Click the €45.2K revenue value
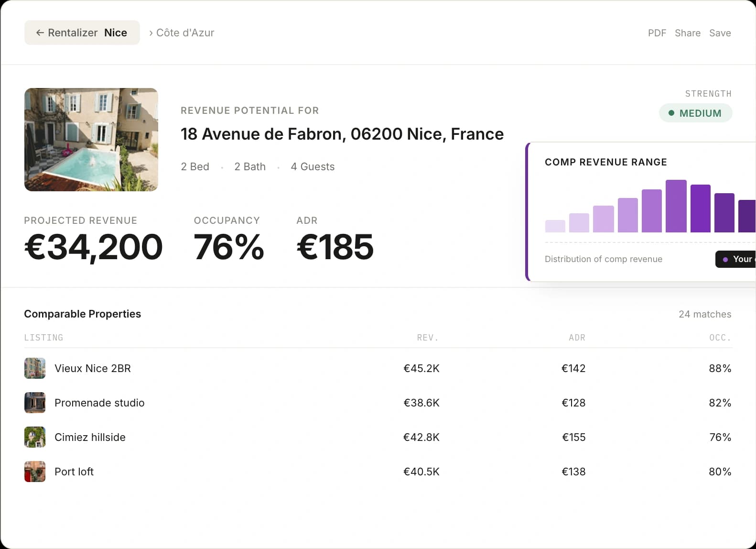The height and width of the screenshot is (549, 756). click(x=421, y=368)
